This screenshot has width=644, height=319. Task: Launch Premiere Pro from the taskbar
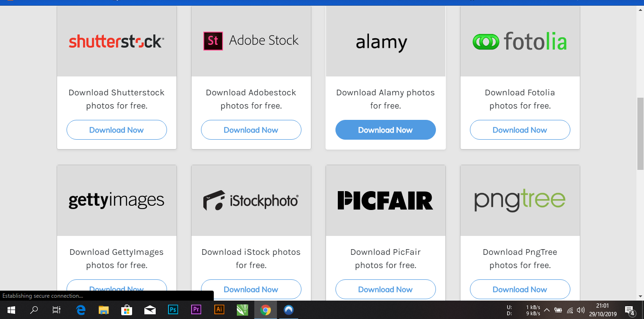pos(196,310)
